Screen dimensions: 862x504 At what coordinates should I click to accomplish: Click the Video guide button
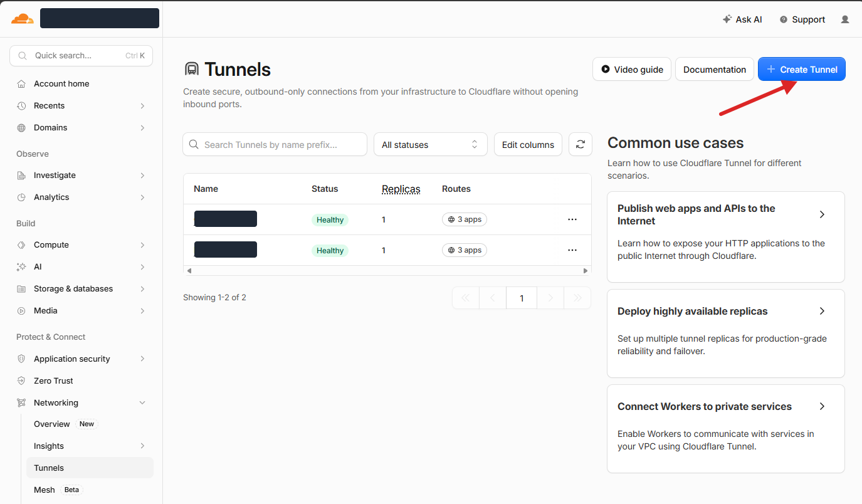click(632, 70)
